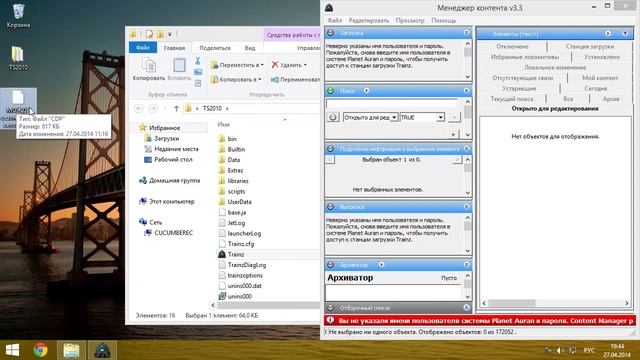Click the red warning icon in status banner
This screenshot has height=360, width=640.
pos(331,320)
